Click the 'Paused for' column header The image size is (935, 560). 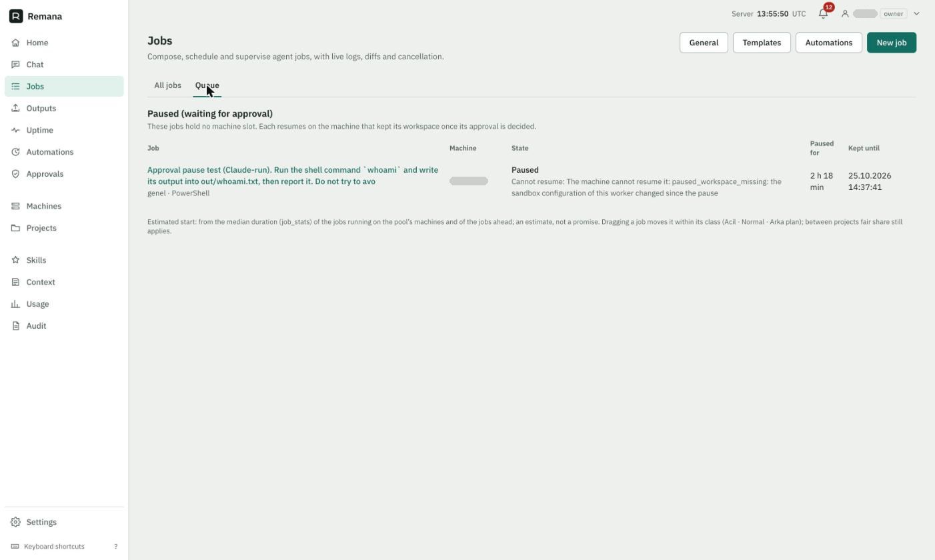click(822, 148)
